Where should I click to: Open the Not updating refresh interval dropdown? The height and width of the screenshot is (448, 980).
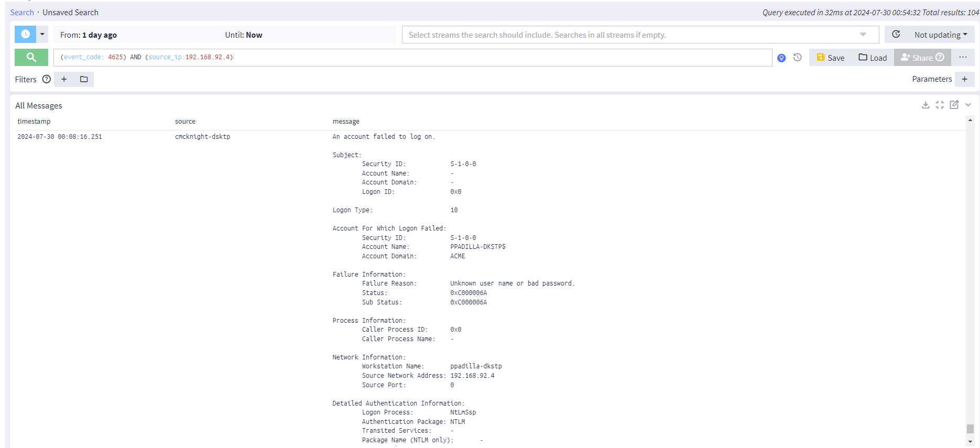940,35
